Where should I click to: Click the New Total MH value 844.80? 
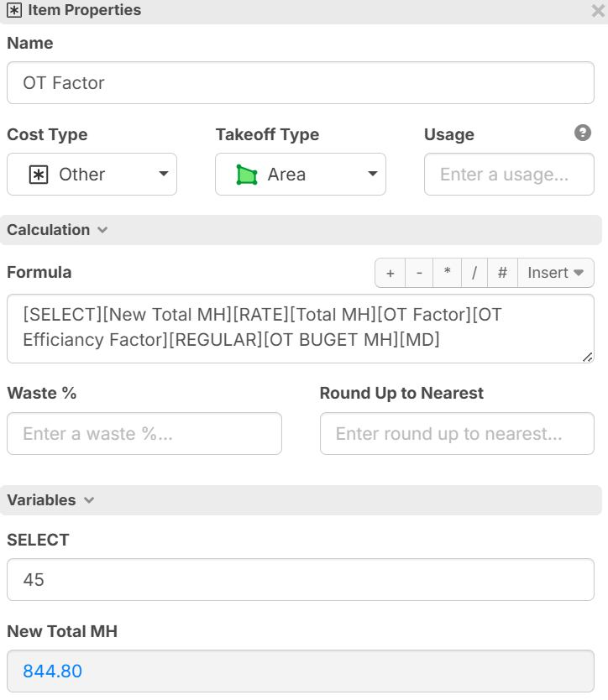pyautogui.click(x=53, y=671)
